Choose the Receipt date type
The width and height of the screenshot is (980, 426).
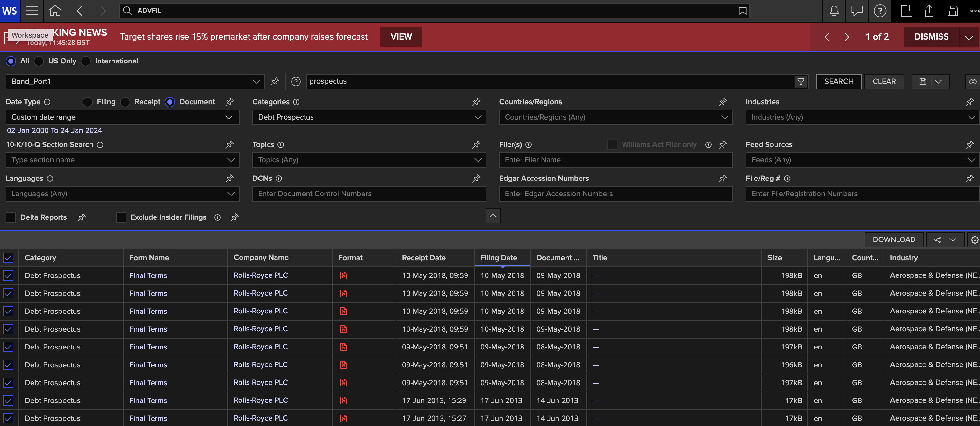click(x=125, y=102)
